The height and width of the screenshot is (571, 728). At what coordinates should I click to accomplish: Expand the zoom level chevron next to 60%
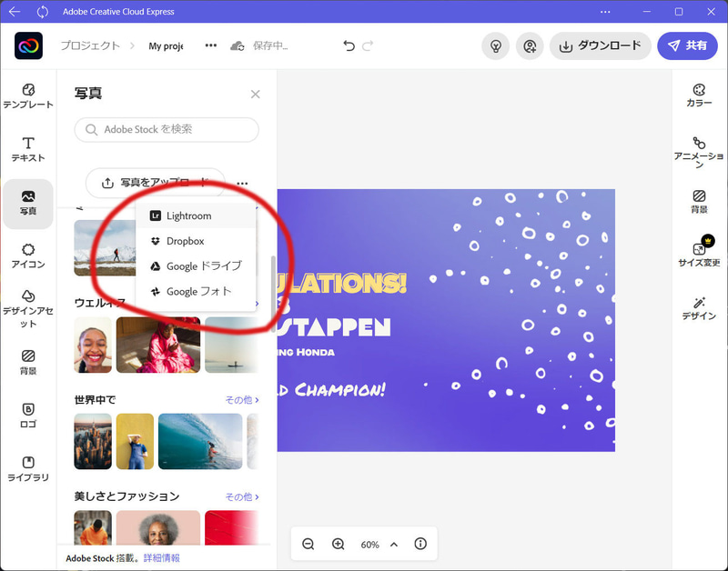click(394, 544)
